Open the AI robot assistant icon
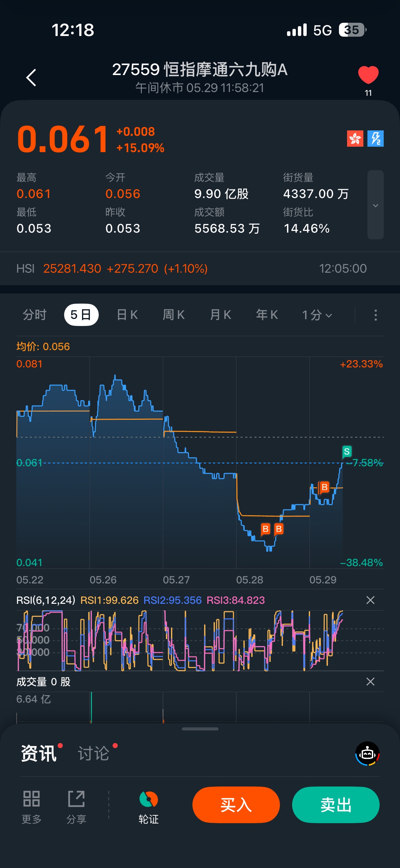The image size is (400, 868). click(x=367, y=754)
